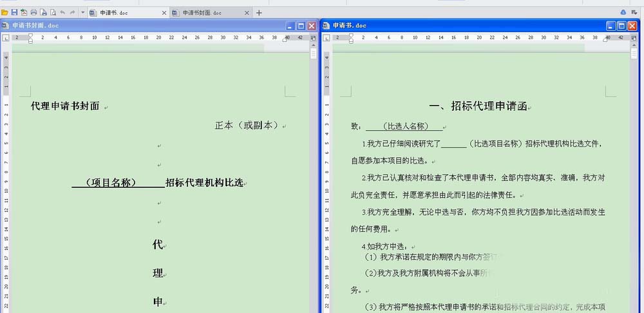Maximize the 申请书封面.doc window
Viewport: 644px width, 313px height.
click(301, 26)
